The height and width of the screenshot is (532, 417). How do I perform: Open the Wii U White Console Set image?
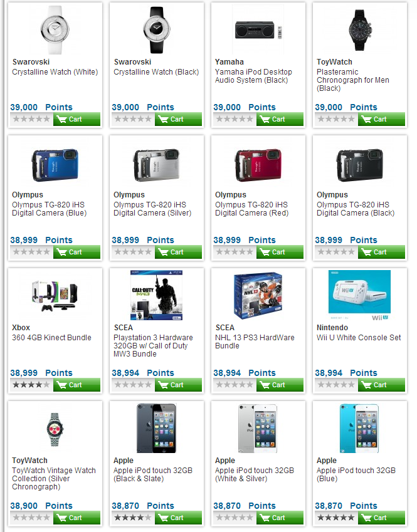click(359, 295)
